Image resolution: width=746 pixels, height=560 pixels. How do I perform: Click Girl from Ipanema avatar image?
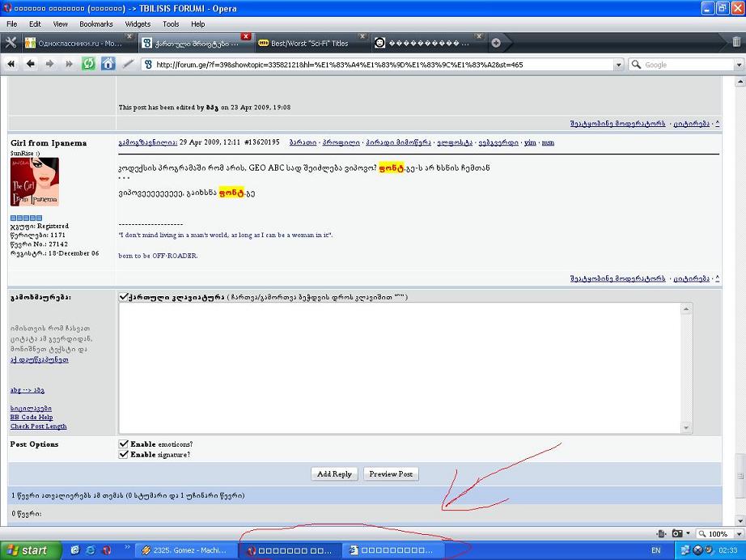pyautogui.click(x=35, y=182)
